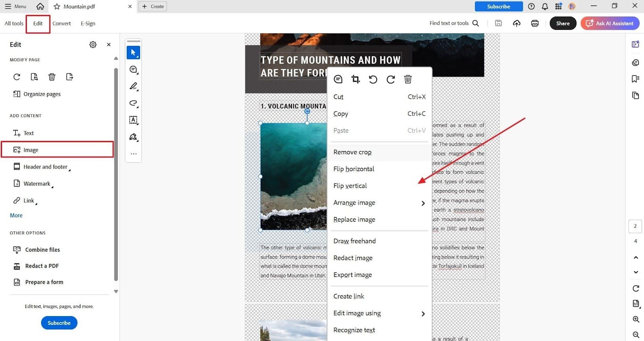The image size is (644, 341).
Task: Click the insert page icon under Modify Page
Action: (70, 77)
